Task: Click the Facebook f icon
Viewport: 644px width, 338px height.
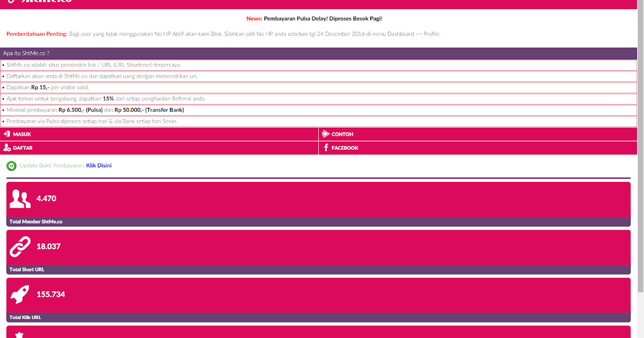Action: click(x=326, y=148)
